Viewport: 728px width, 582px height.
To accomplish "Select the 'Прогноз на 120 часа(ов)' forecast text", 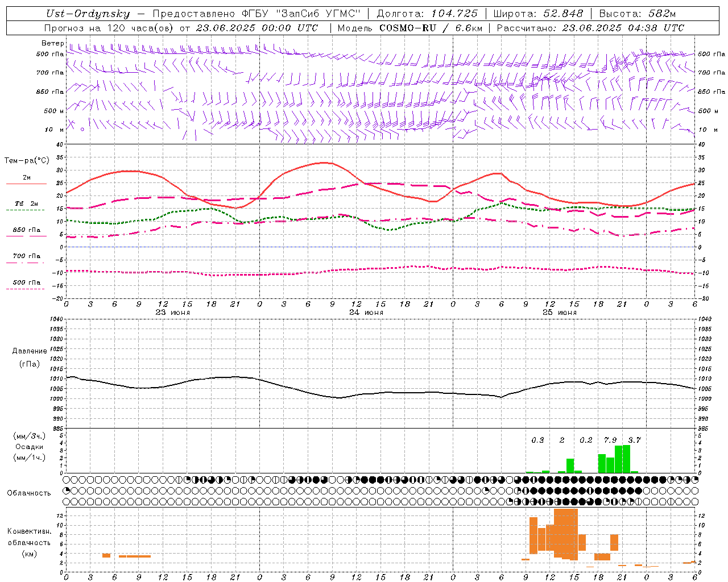I will 109,28.
